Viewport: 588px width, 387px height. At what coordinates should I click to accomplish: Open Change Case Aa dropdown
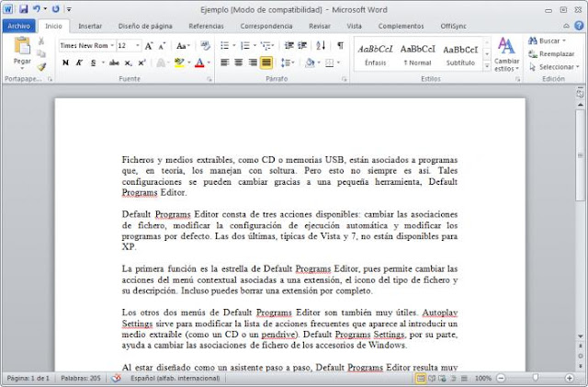pos(183,46)
